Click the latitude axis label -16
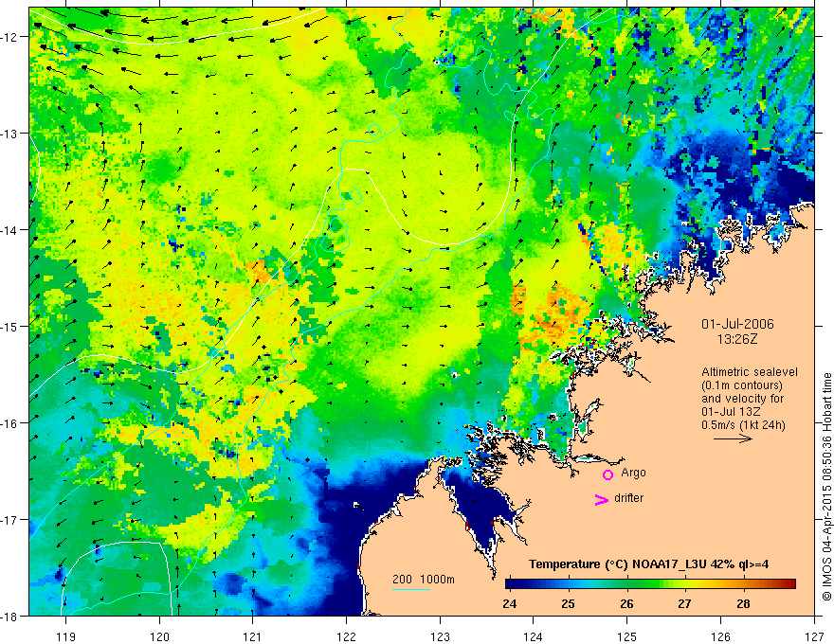 (10, 423)
